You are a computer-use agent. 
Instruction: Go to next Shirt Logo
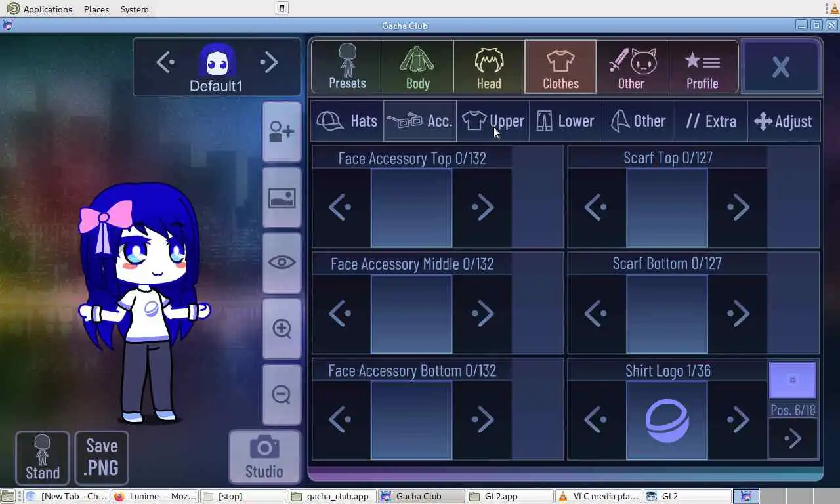(738, 420)
